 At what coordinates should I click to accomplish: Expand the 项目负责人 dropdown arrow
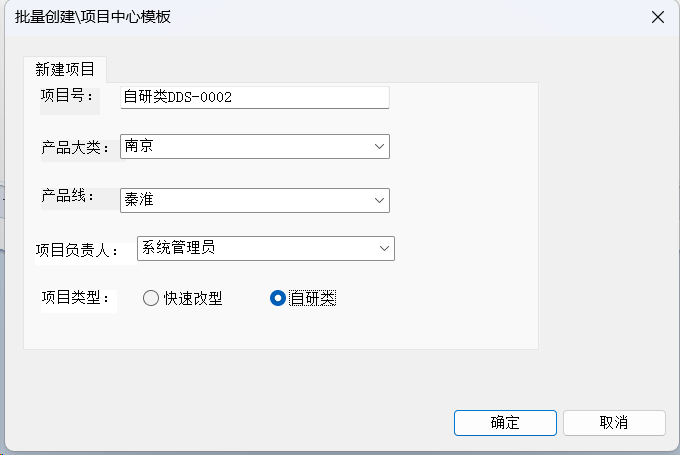(x=384, y=249)
